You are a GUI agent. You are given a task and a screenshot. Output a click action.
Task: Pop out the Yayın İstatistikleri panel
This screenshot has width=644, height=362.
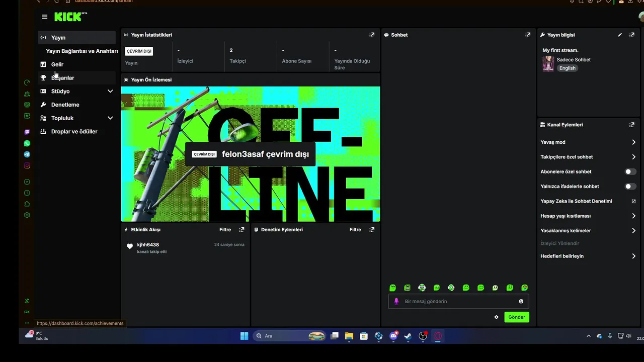click(x=372, y=35)
